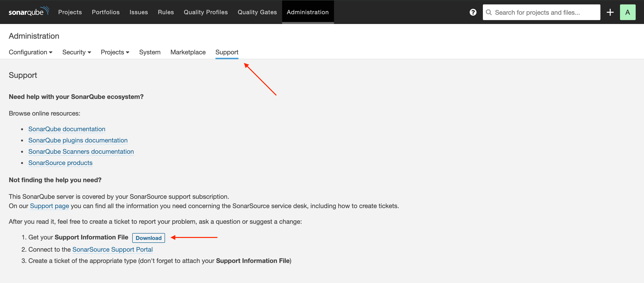Click the search input field
The height and width of the screenshot is (283, 644).
pos(541,12)
